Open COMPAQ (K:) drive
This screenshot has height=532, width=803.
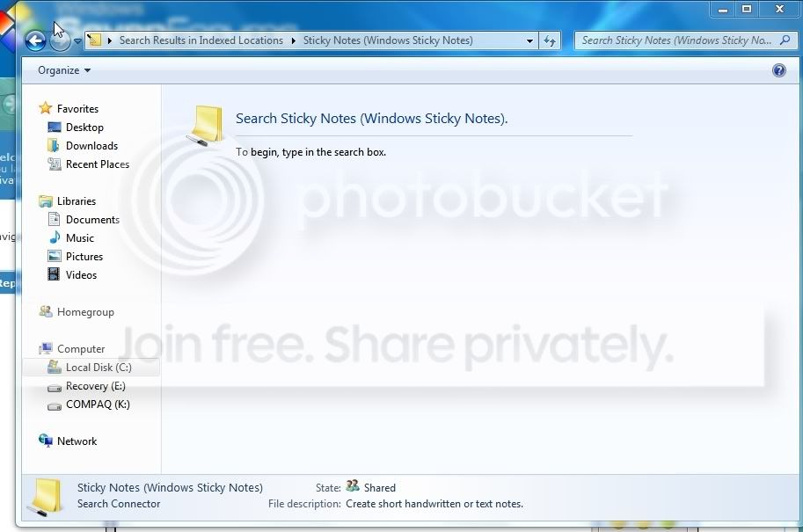[x=98, y=404]
